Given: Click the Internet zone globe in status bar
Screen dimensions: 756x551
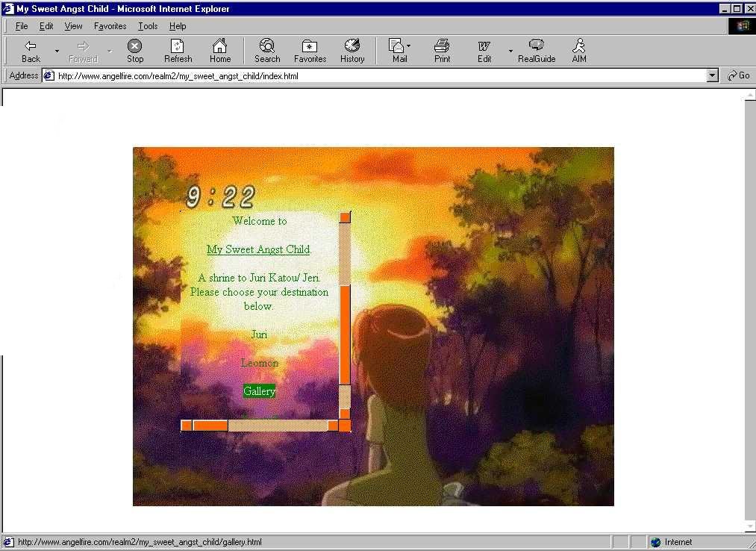Looking at the screenshot, I should (x=655, y=542).
